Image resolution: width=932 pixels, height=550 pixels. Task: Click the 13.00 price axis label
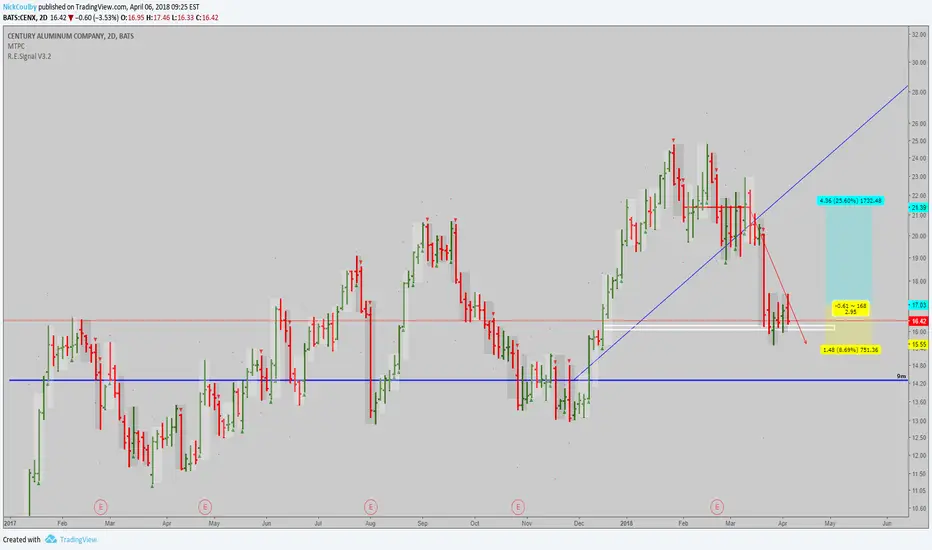pyautogui.click(x=918, y=420)
